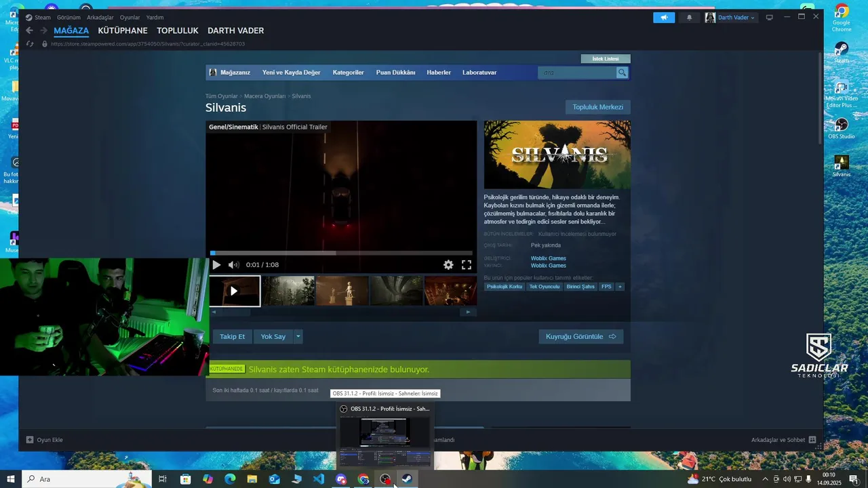Seek on the trailer progress bar
The height and width of the screenshot is (488, 868).
(x=341, y=253)
